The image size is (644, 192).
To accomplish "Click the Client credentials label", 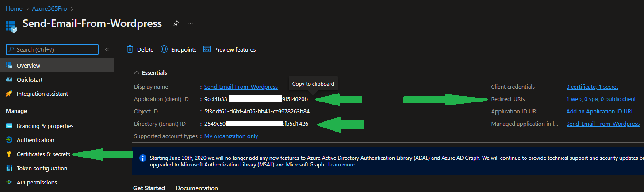I will coord(513,87).
